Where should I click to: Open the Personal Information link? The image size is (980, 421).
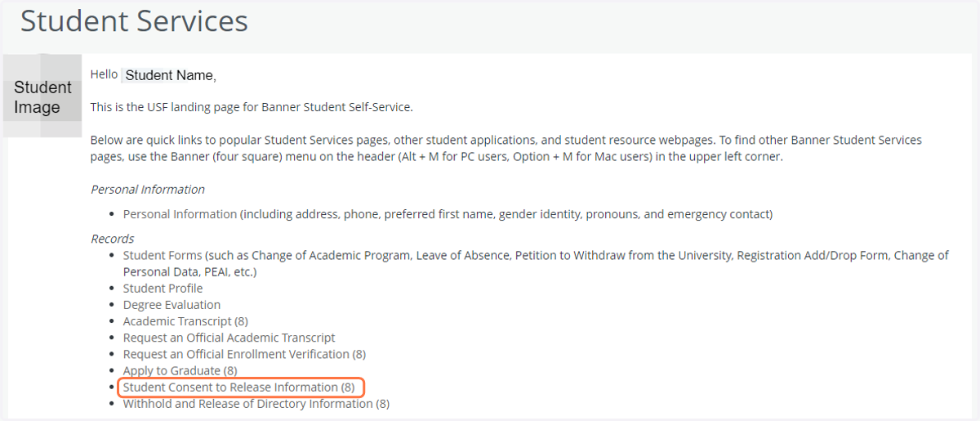[180, 214]
